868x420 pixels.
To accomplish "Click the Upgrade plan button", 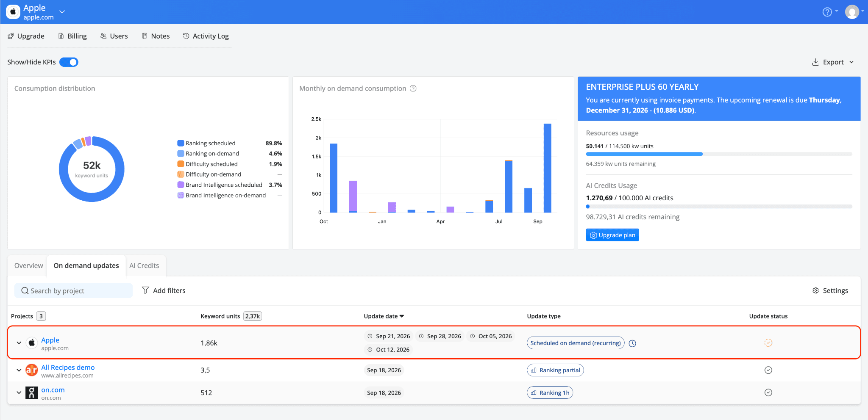I will pos(612,235).
